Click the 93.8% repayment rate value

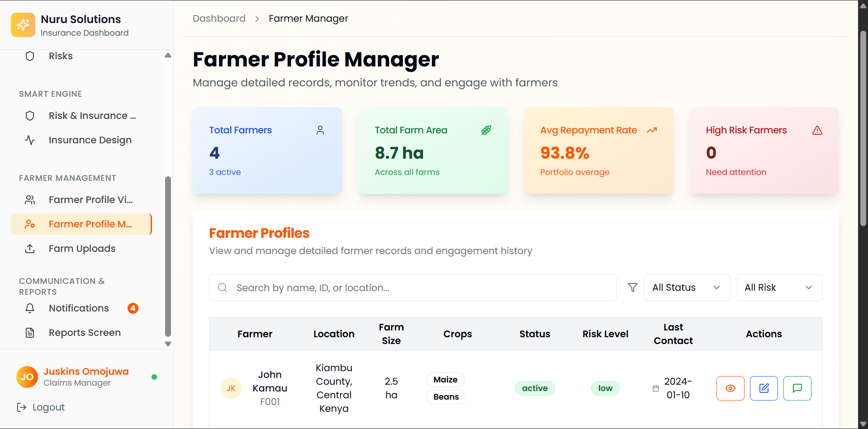point(564,153)
